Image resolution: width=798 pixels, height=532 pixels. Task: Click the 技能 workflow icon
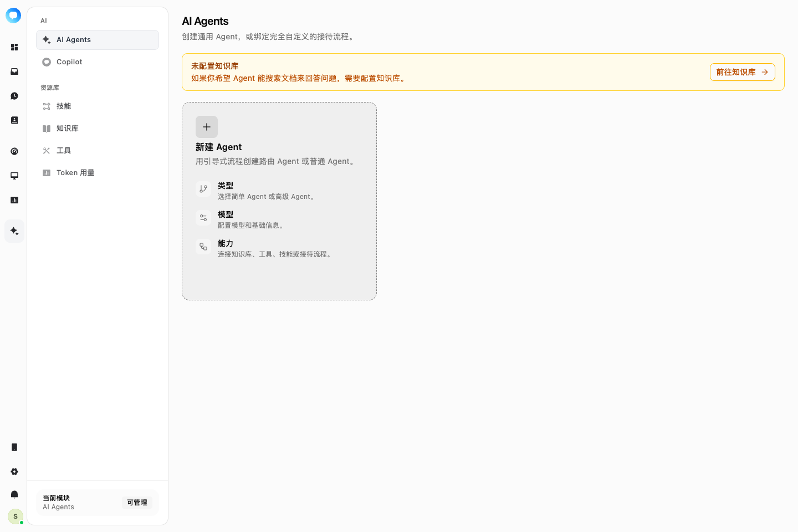[47, 106]
